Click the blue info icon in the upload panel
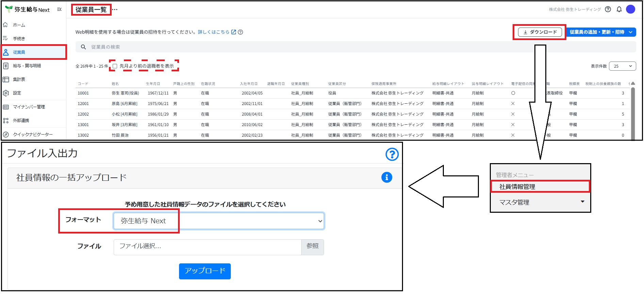The image size is (644, 295). pyautogui.click(x=387, y=177)
